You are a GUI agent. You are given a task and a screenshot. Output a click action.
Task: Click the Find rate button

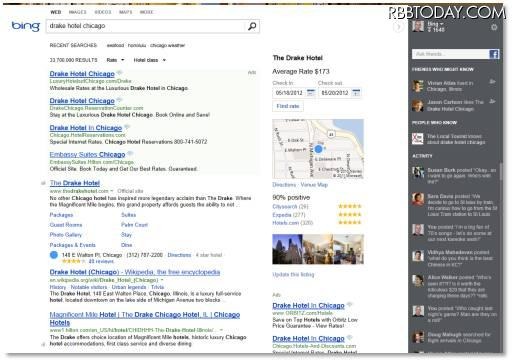click(288, 106)
